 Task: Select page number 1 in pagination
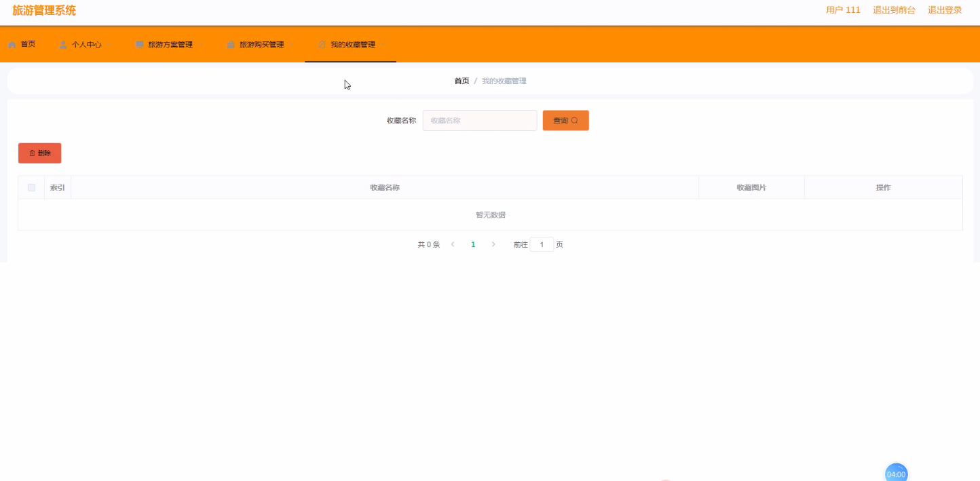pyautogui.click(x=473, y=244)
